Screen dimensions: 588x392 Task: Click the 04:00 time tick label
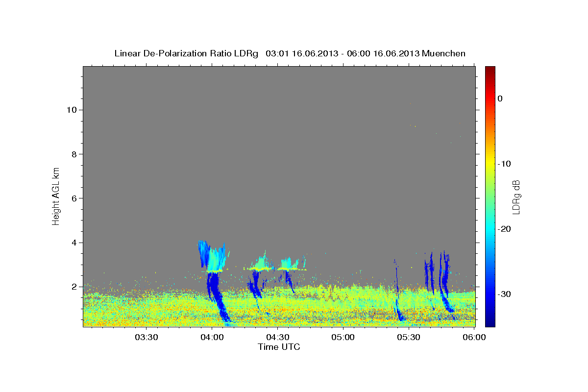point(212,337)
